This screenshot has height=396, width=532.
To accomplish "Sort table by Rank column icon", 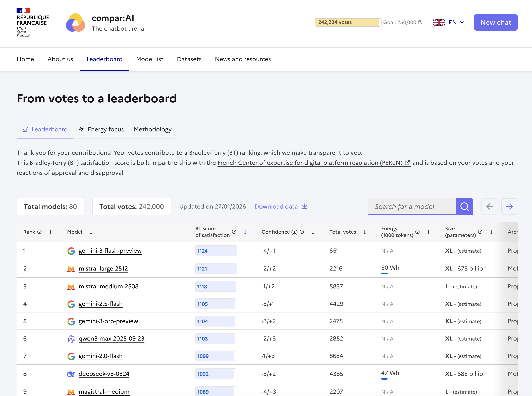I will tap(49, 232).
